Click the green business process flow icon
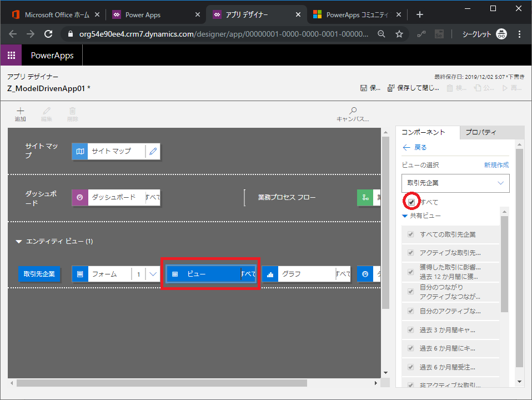The width and height of the screenshot is (532, 400). [x=365, y=197]
